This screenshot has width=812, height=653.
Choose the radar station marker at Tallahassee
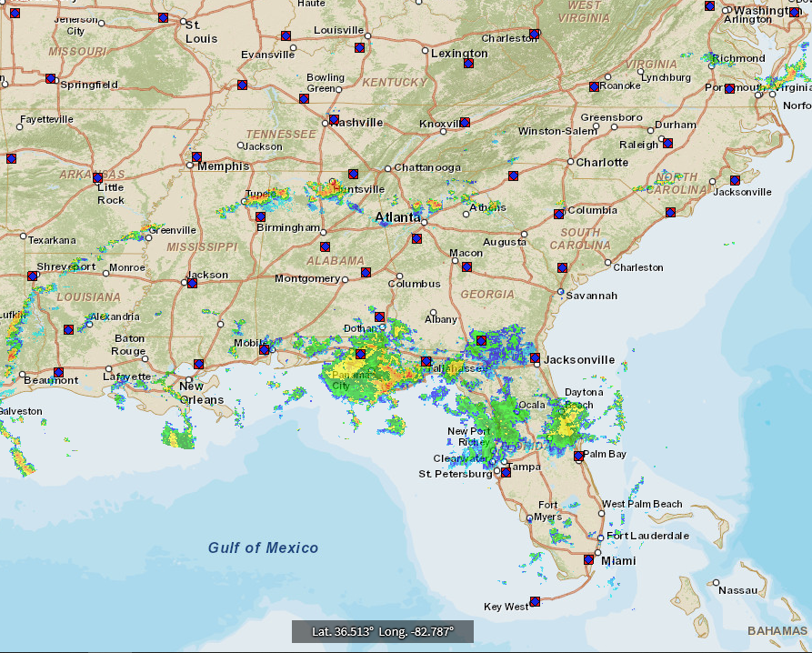click(426, 361)
